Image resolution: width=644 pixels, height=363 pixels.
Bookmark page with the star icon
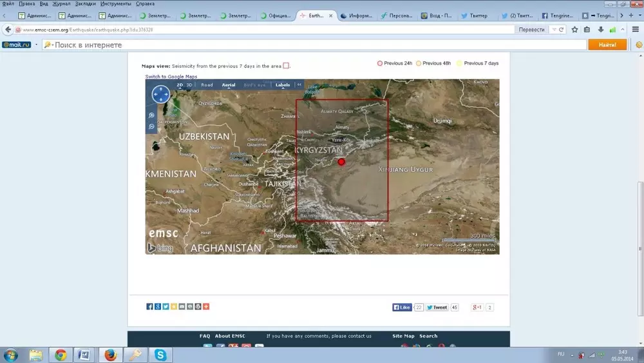(574, 30)
